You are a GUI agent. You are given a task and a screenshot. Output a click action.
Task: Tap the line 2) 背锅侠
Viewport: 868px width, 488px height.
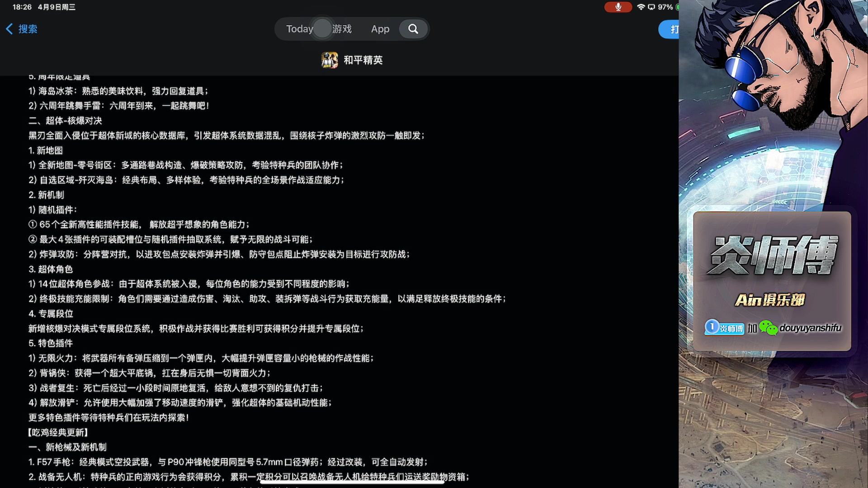click(150, 373)
